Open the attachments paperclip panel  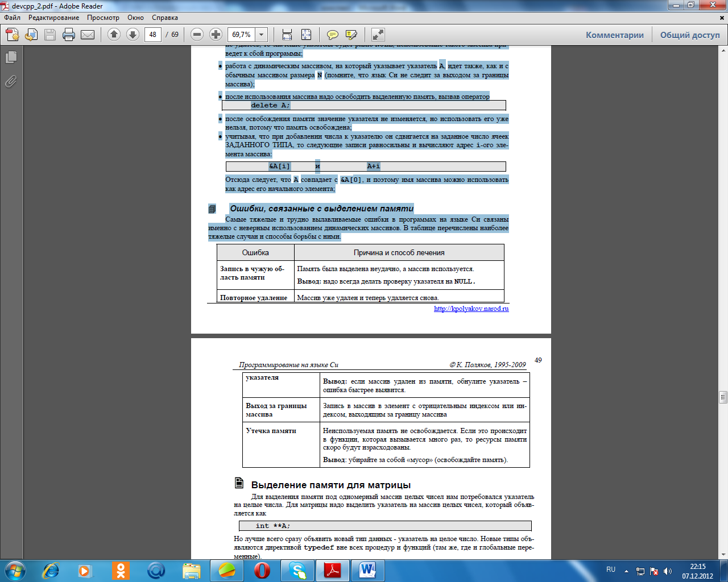coord(11,82)
